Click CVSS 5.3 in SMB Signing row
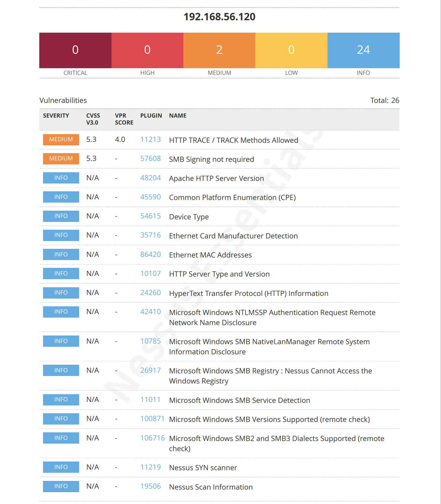This screenshot has height=504, width=441. pos(91,159)
